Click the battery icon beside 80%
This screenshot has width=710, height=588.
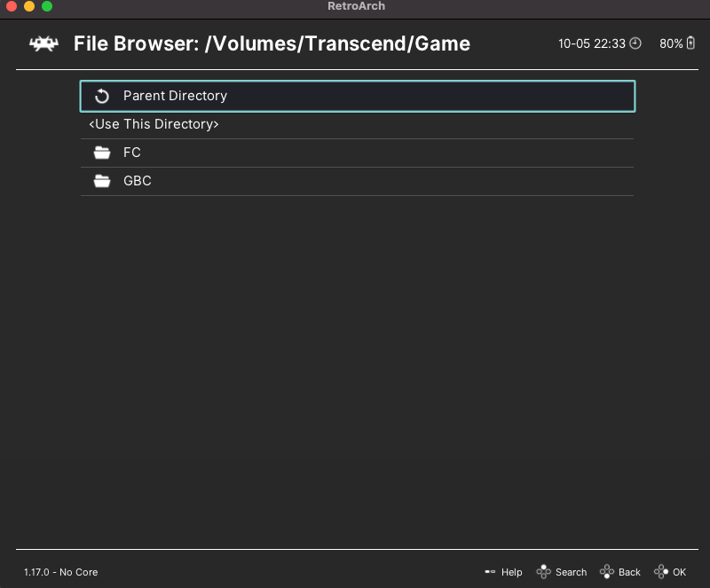point(690,43)
